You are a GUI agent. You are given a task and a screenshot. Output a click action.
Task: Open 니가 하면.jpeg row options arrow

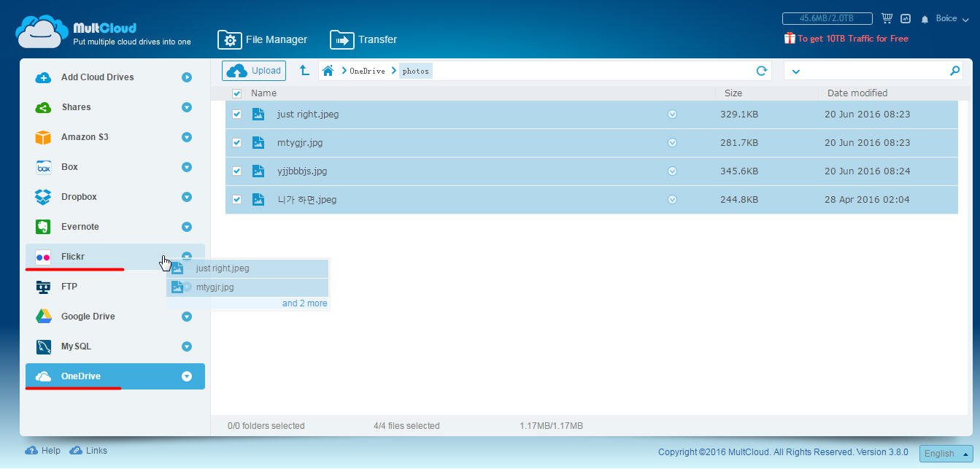(672, 199)
